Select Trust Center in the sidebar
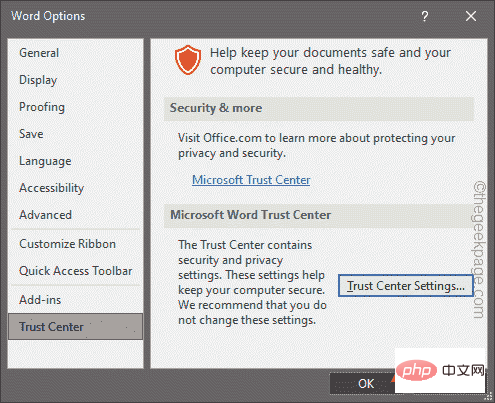The width and height of the screenshot is (495, 403). pyautogui.click(x=76, y=327)
